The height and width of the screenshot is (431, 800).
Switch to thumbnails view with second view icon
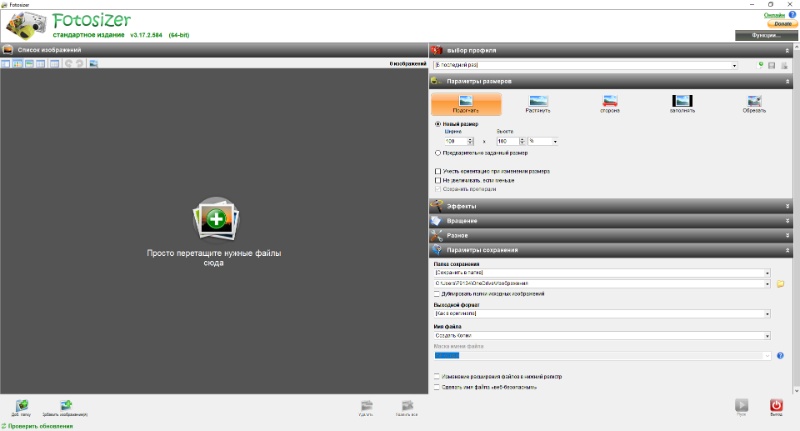17,64
